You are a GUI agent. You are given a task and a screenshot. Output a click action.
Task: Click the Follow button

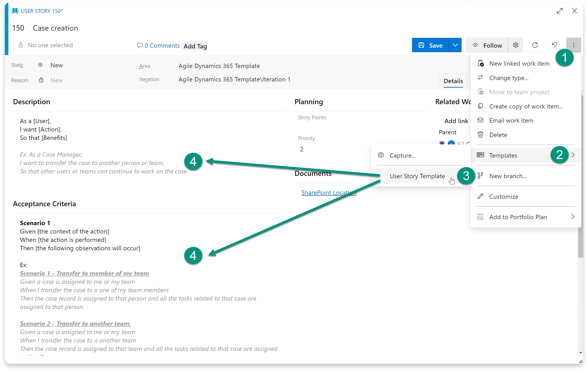coord(487,45)
